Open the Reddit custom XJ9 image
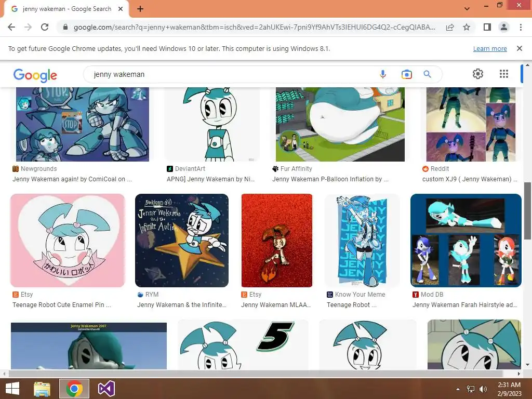The height and width of the screenshot is (399, 532). [471, 124]
